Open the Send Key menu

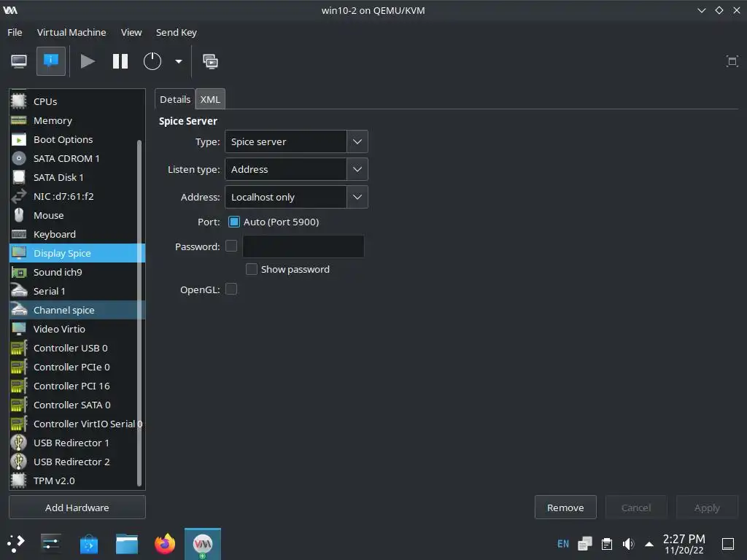[177, 32]
